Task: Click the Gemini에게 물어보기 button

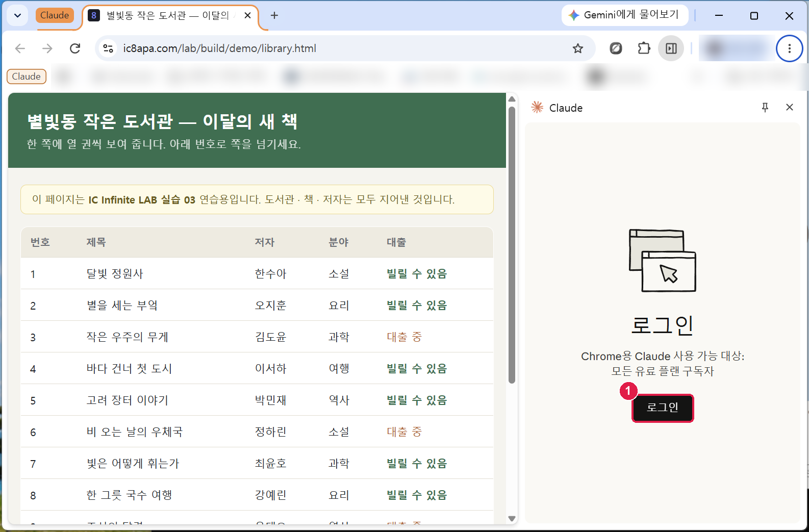Action: pos(625,15)
